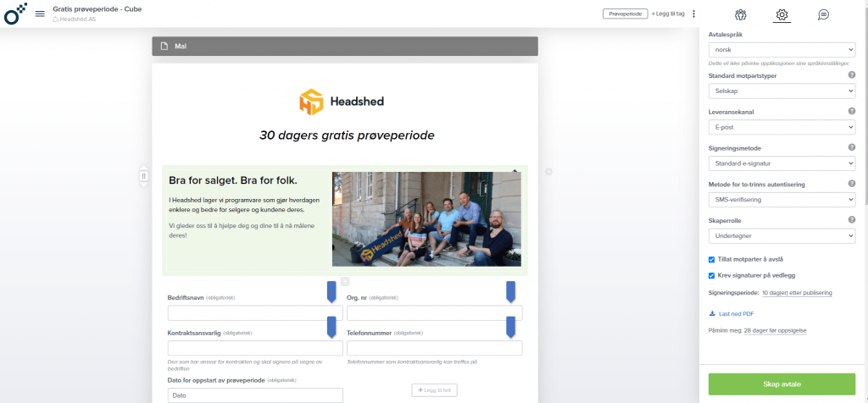The height and width of the screenshot is (403, 868).
Task: Click the plus icon below the green section
Action: click(345, 281)
